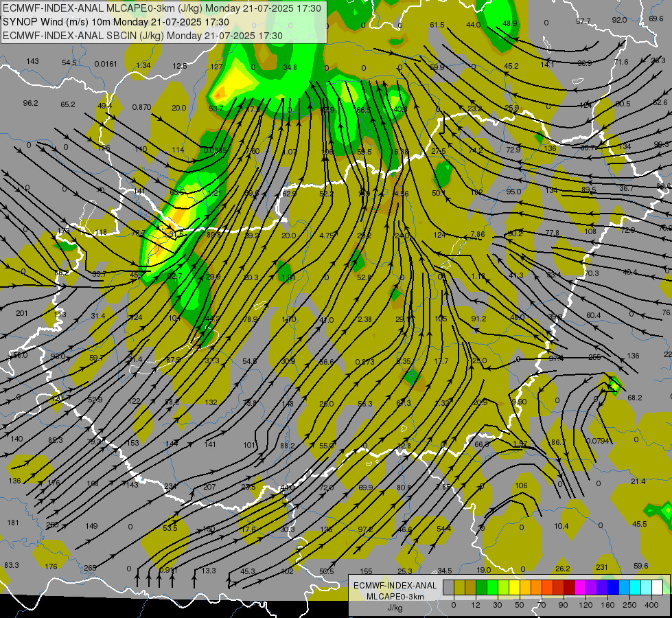Click the map value '91.2'

pyautogui.click(x=478, y=319)
